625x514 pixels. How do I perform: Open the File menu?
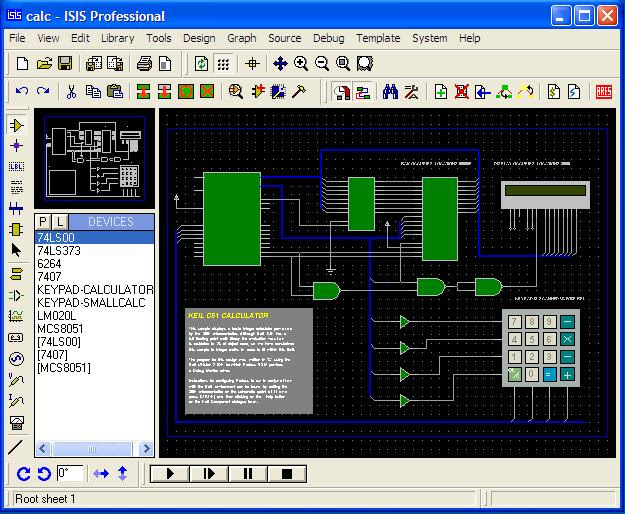pos(17,38)
